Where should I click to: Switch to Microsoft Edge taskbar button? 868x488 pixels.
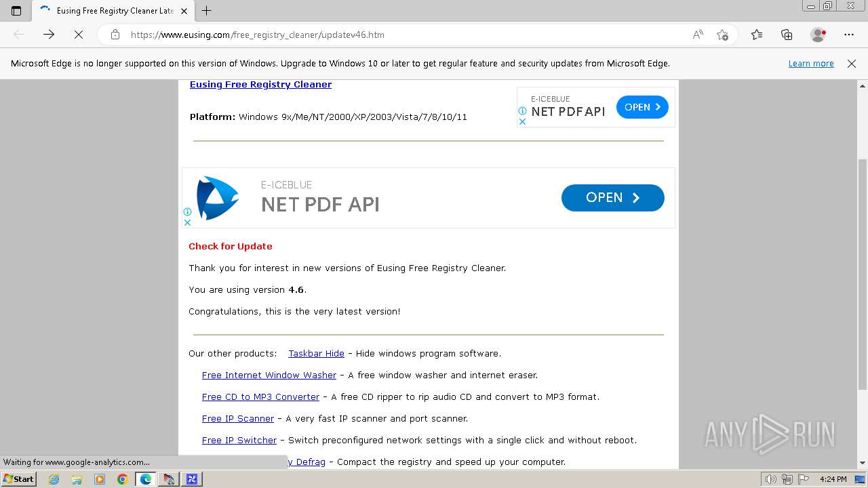[146, 479]
